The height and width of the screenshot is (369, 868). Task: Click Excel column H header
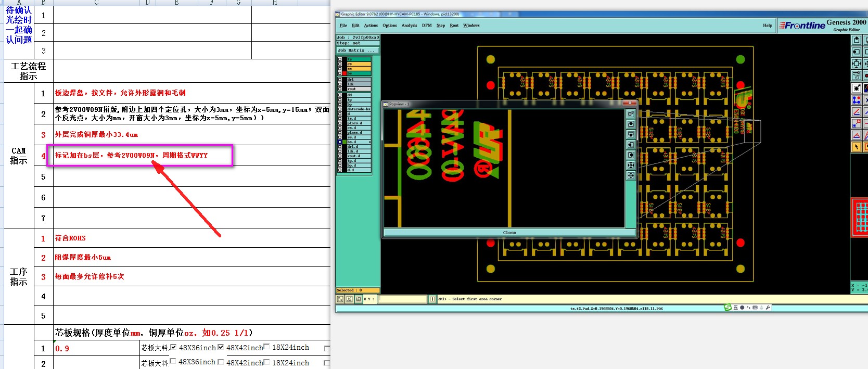click(275, 3)
